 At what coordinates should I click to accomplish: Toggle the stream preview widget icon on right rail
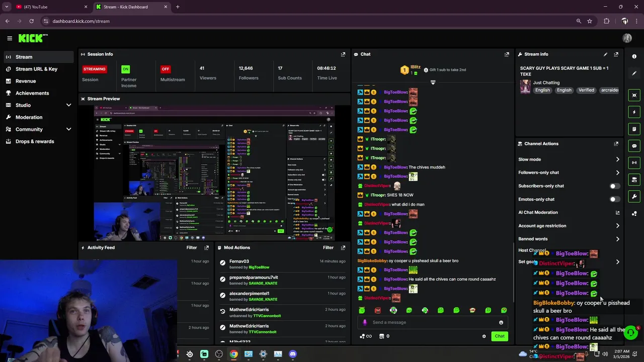point(634,95)
